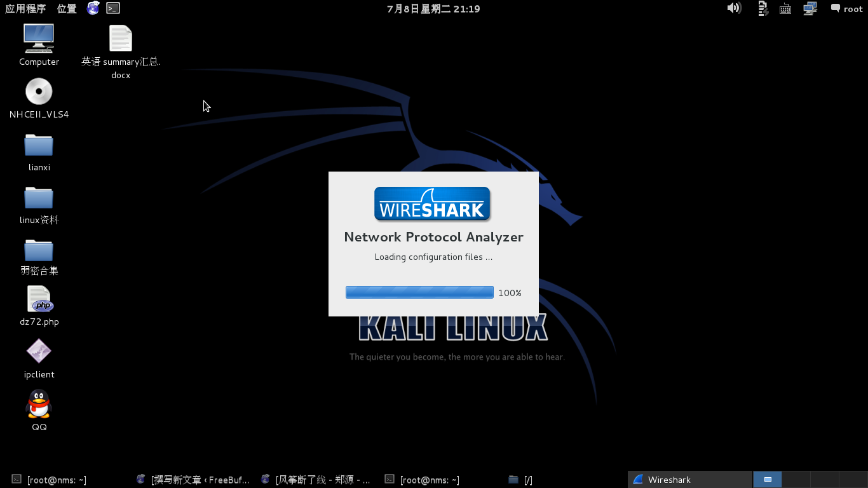
Task: Open the network connection icon
Action: [x=810, y=8]
